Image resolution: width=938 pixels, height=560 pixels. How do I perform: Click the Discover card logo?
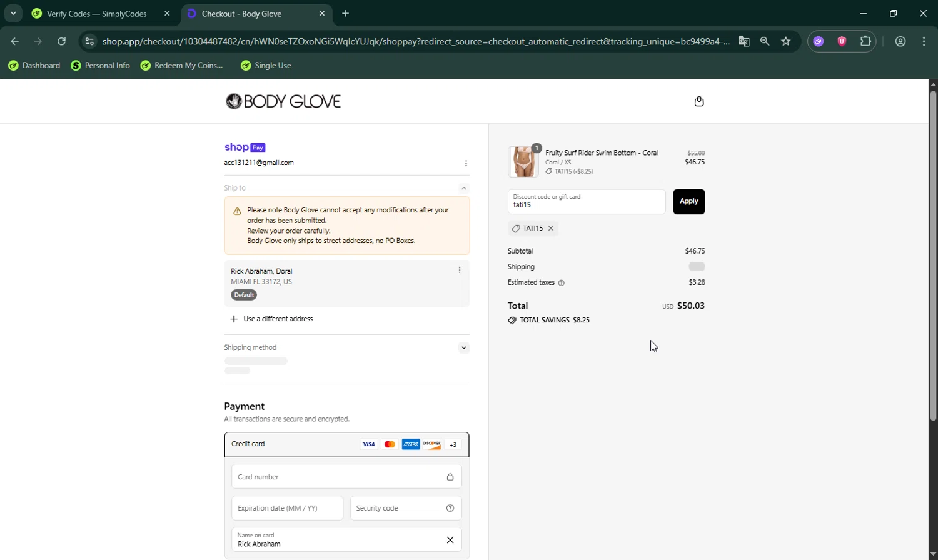431,444
